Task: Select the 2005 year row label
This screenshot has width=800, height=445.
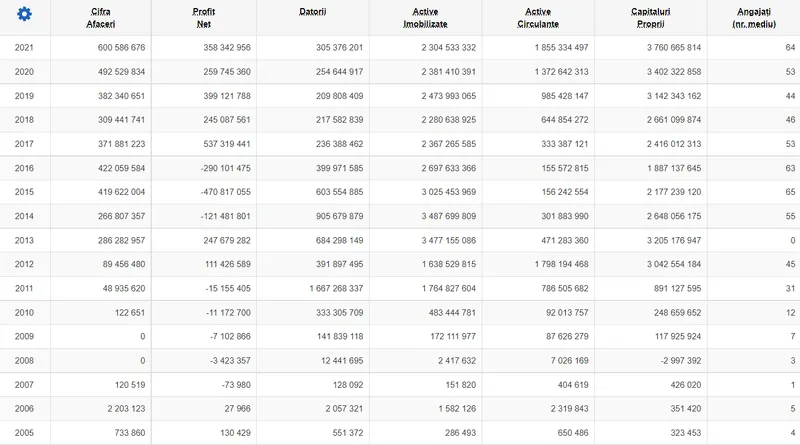Action: pyautogui.click(x=24, y=432)
